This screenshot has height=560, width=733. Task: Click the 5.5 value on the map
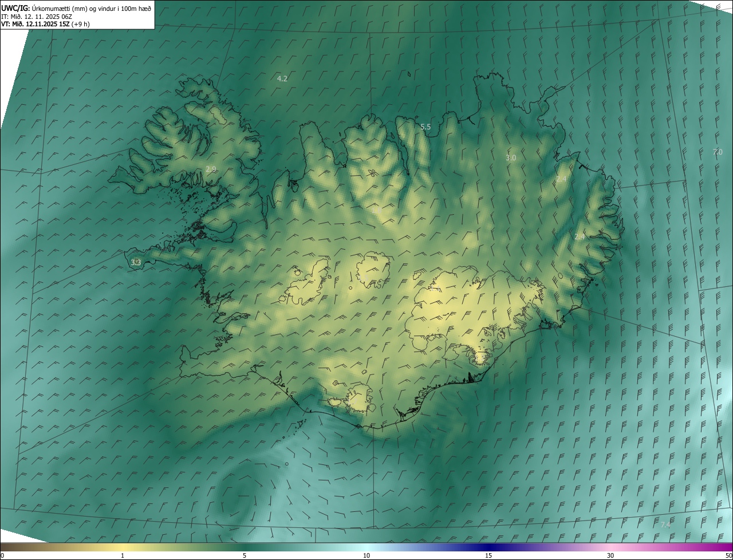(x=425, y=127)
